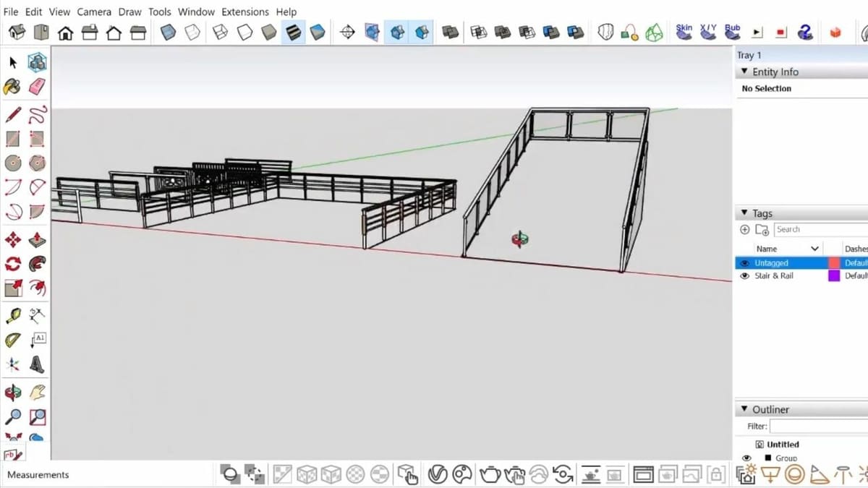Enable Wireframe face style
Screen dimensions: 868x488
pos(221,33)
